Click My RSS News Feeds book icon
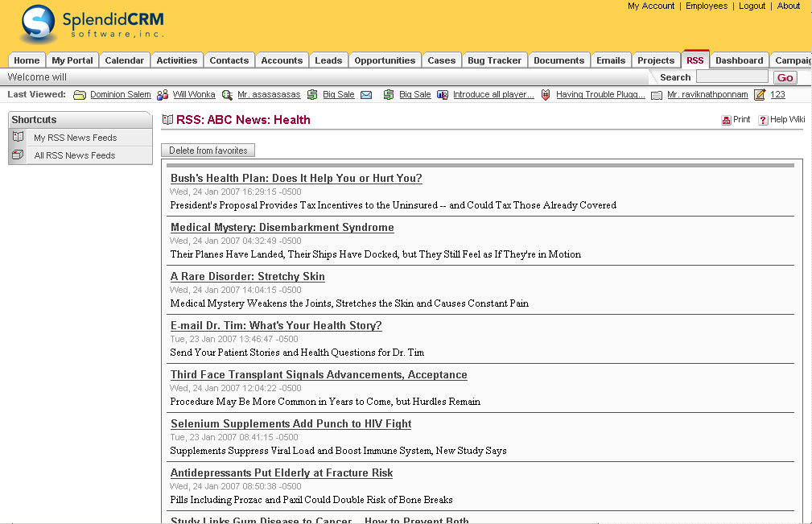The height and width of the screenshot is (524, 812). click(19, 138)
